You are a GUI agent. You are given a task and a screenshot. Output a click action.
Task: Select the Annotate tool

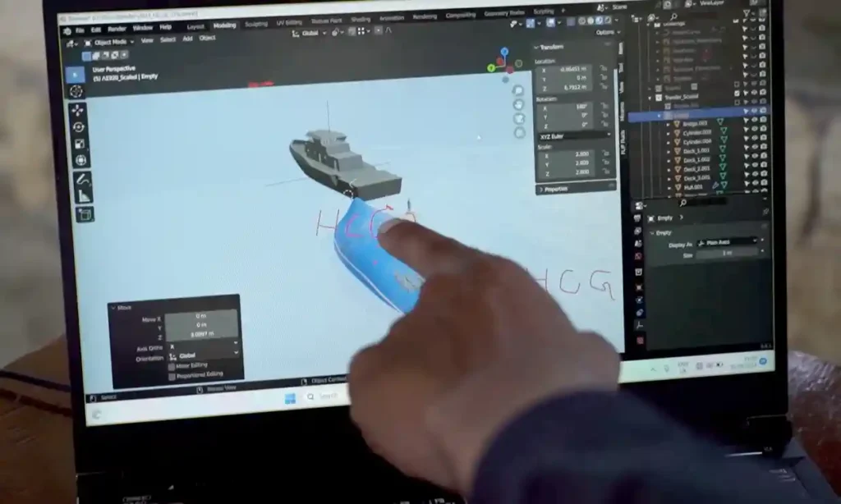[x=83, y=179]
